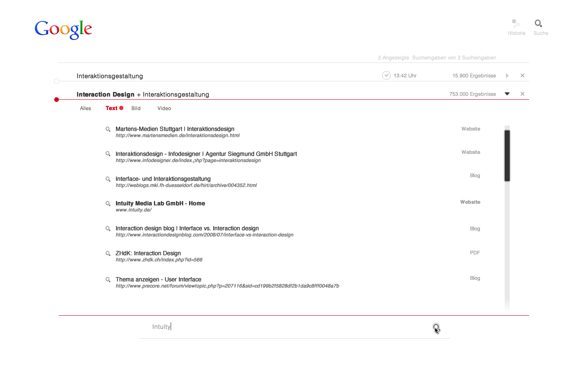Click the Interaktionsgestaltung search entry text
Viewport: 588px width, 368px height.
tap(110, 76)
